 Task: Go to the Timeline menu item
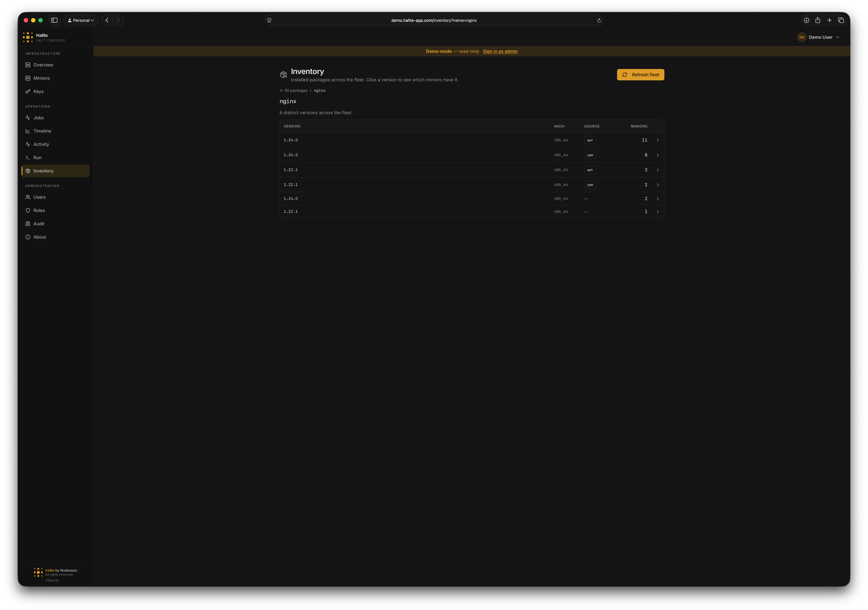pos(56,131)
